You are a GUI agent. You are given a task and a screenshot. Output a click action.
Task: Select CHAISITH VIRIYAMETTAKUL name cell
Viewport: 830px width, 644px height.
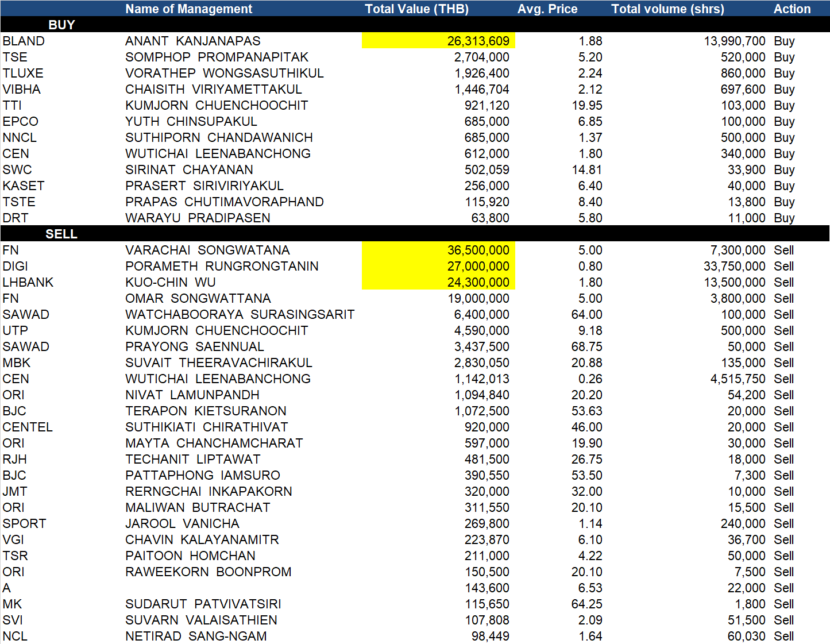pos(214,89)
